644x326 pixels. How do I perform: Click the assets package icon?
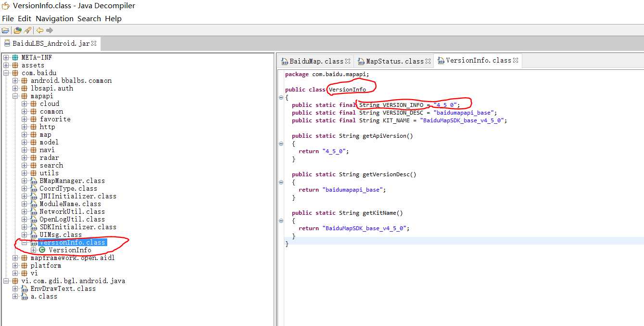click(x=15, y=65)
